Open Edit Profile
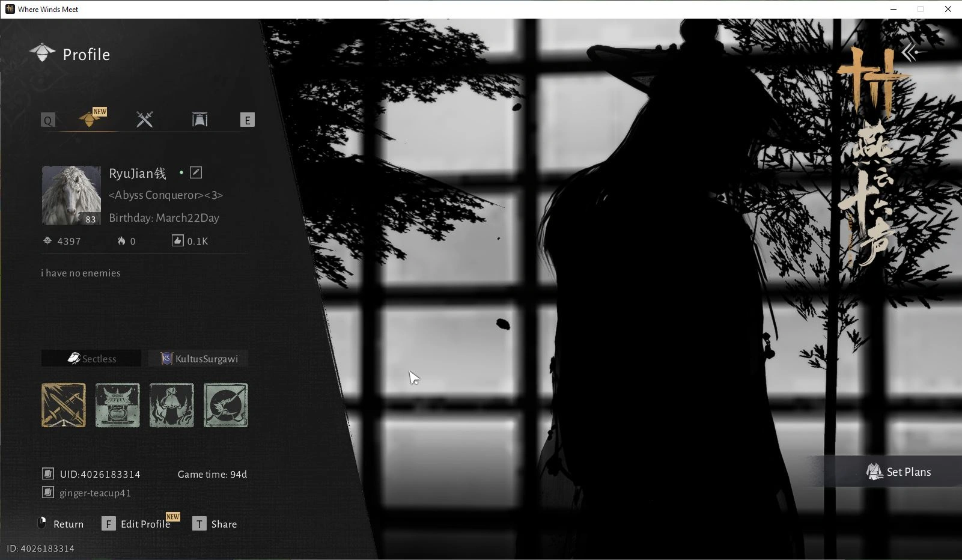Viewport: 962px width, 560px height. (136, 524)
